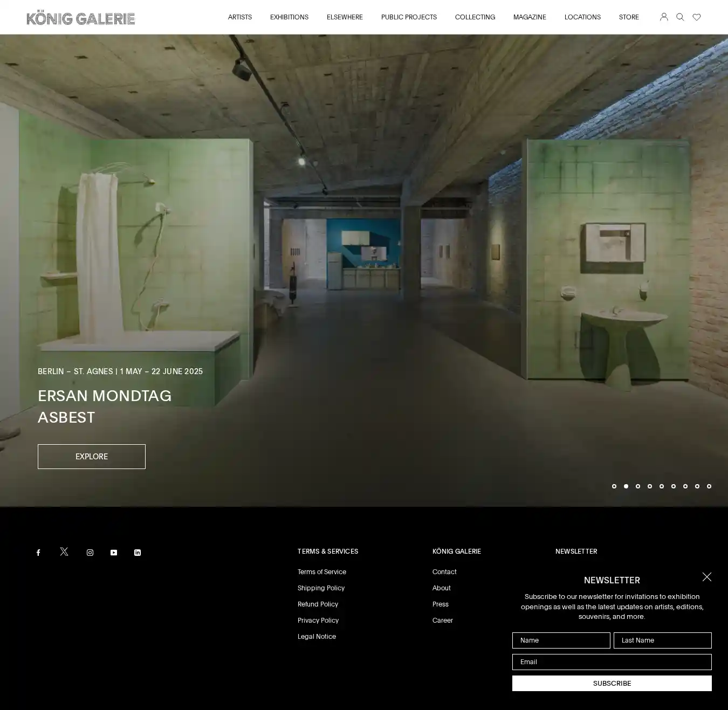Open the LinkedIn icon in footer
Screen dimensions: 728x710
tap(138, 553)
